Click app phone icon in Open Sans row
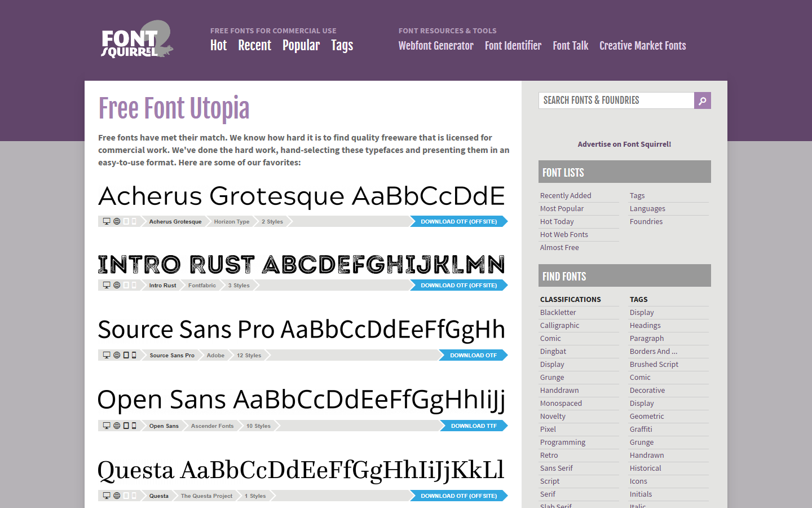The height and width of the screenshot is (508, 812). [x=134, y=426]
